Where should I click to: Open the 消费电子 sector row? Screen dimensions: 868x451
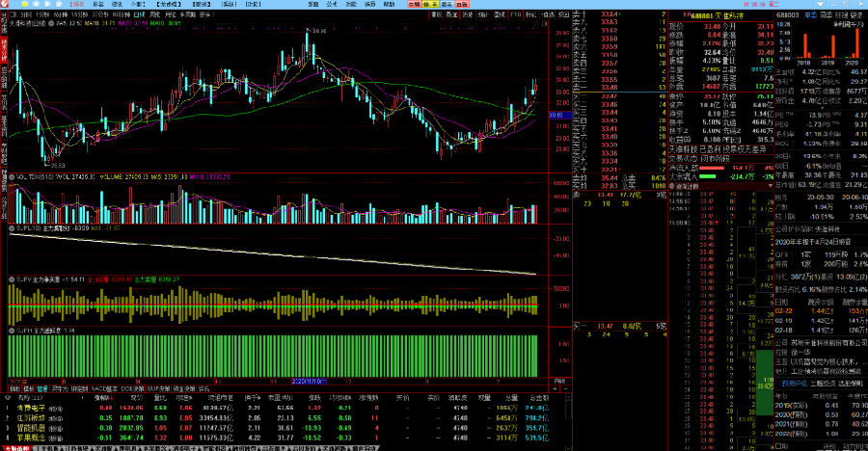32,409
